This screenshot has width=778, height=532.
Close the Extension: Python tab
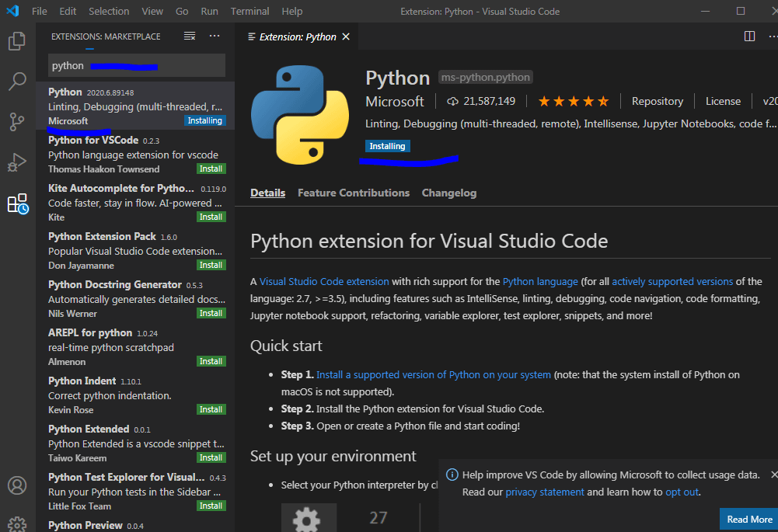pyautogui.click(x=346, y=37)
